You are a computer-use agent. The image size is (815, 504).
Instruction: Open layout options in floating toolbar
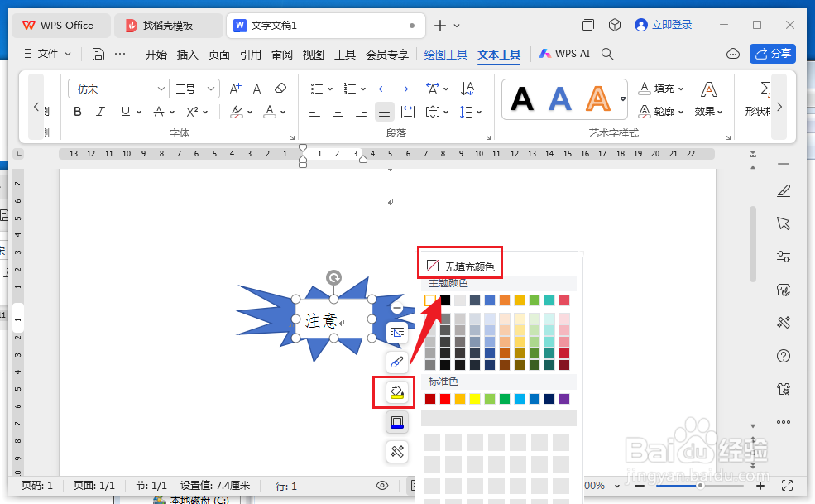[397, 333]
